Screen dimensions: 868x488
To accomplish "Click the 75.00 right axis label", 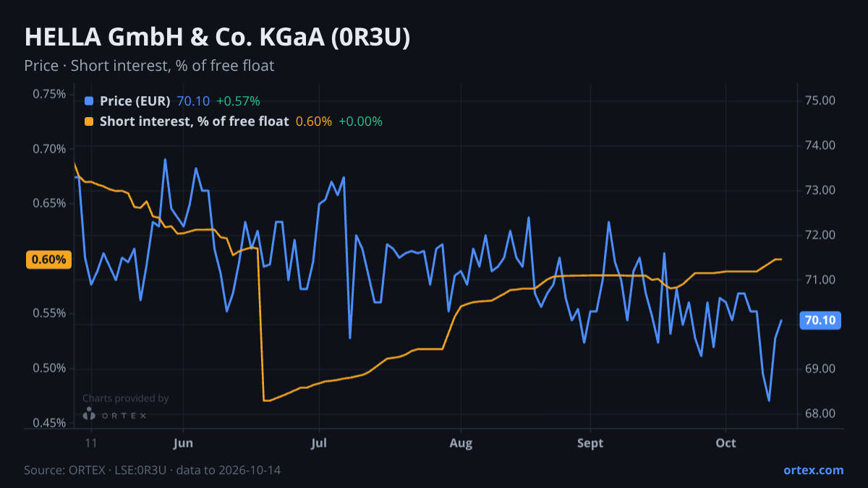I will point(820,100).
